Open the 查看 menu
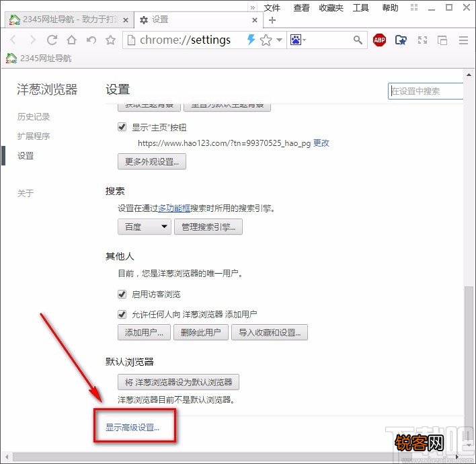This screenshot has height=464, width=476. (x=301, y=7)
